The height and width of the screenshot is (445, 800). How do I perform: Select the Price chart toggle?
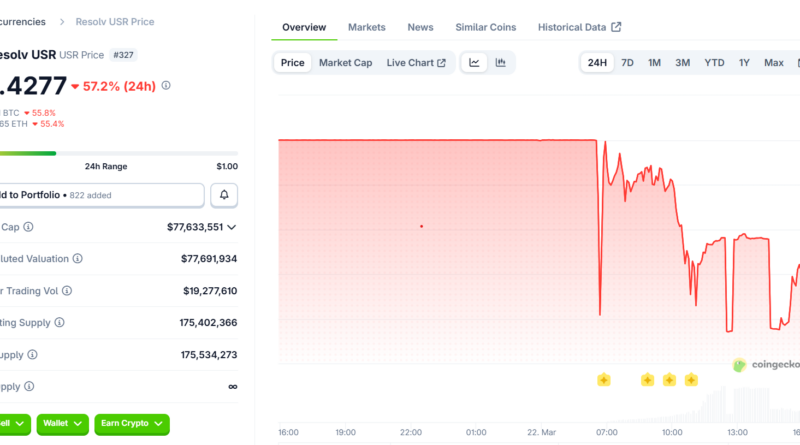(x=292, y=63)
